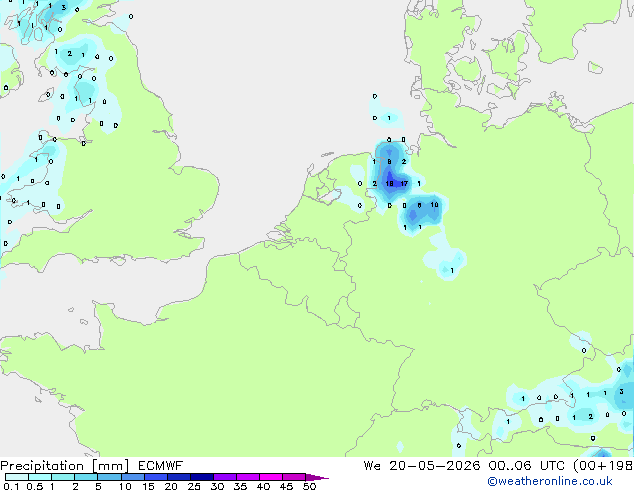
Task: Click the 35–40 mm legend color swatch
Action: (x=248, y=477)
